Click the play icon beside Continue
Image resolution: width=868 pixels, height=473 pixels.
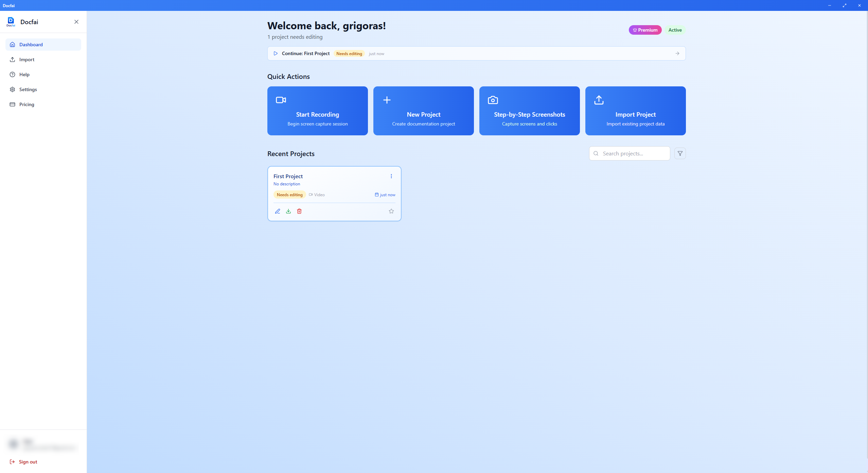[276, 53]
